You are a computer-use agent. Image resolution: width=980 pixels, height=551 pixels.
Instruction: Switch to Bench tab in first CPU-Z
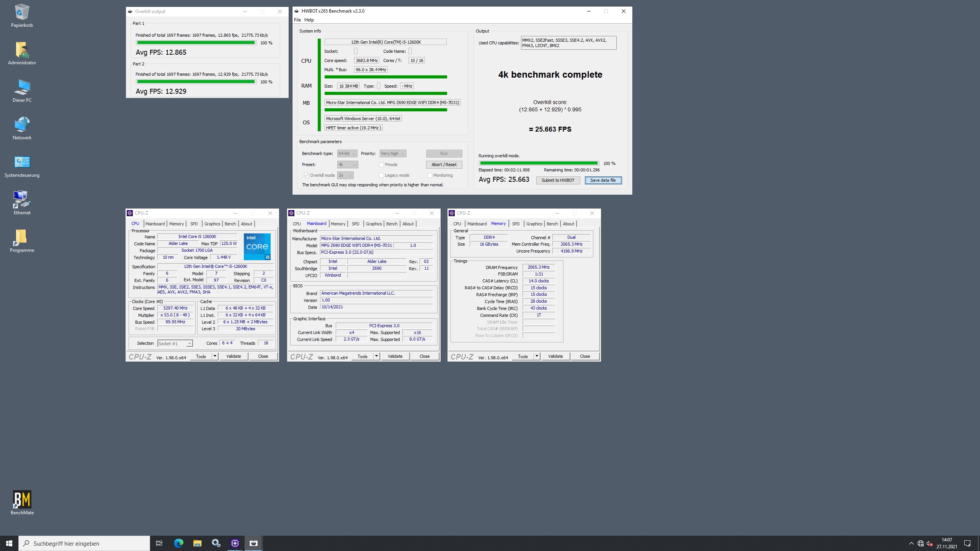pyautogui.click(x=230, y=224)
